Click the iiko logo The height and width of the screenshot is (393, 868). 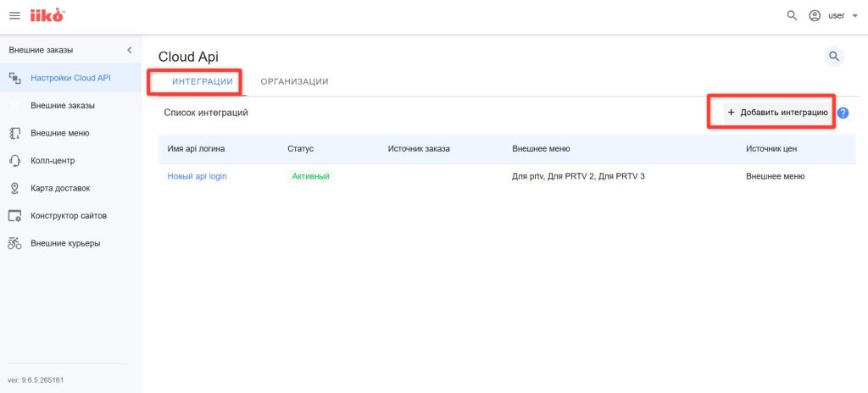[x=46, y=15]
